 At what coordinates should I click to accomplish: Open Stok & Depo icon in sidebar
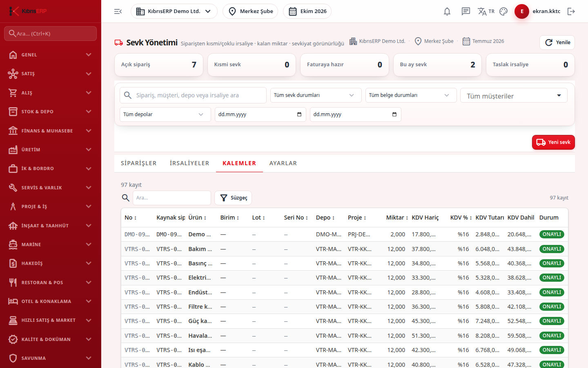pos(13,112)
